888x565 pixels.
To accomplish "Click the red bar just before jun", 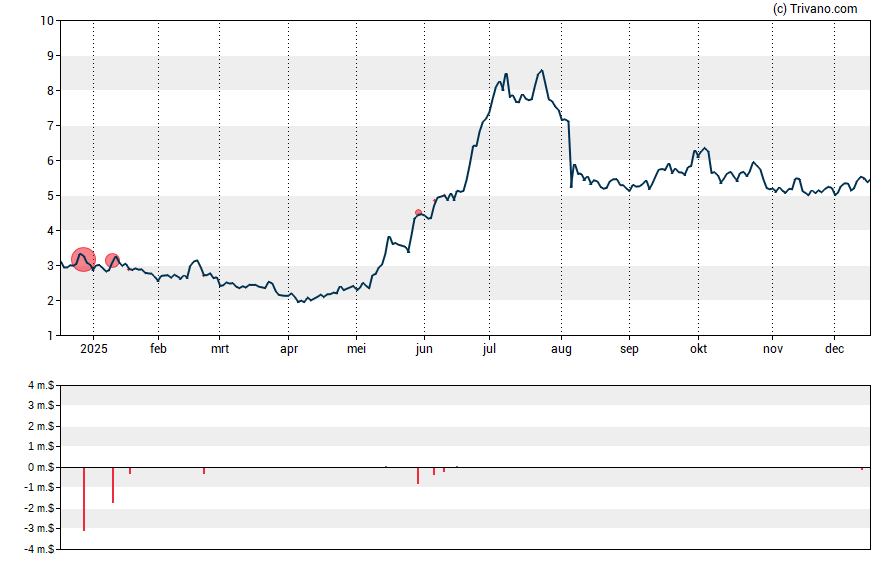I will [x=418, y=475].
